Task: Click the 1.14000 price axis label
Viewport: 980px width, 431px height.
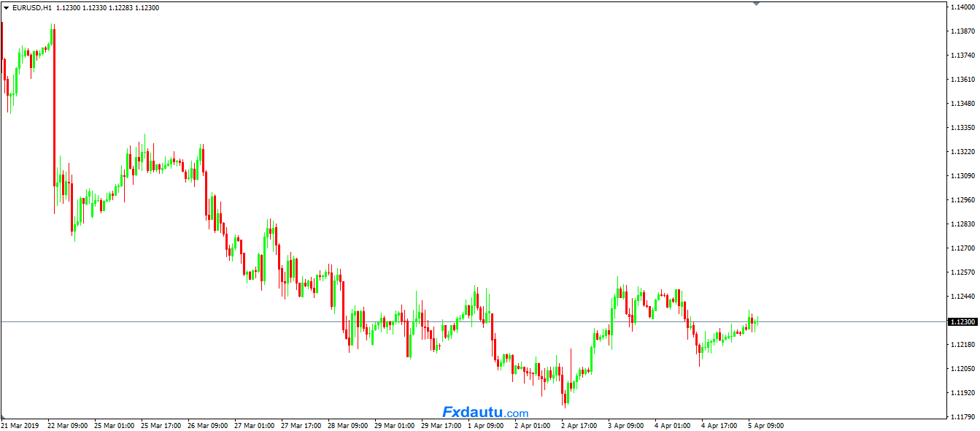Action: click(962, 7)
